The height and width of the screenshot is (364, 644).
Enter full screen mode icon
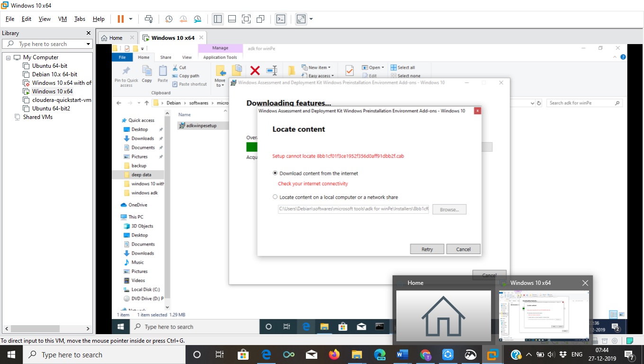(246, 19)
